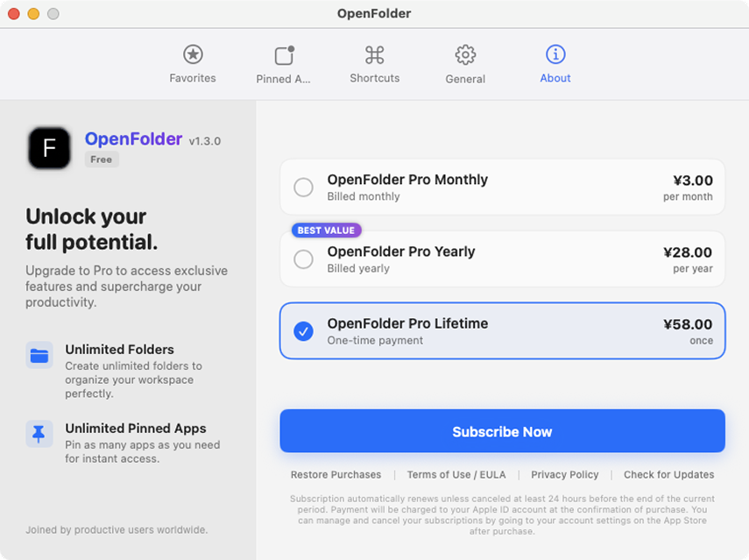The image size is (749, 560).
Task: Switch to the Shortcuts tab label
Action: point(375,78)
